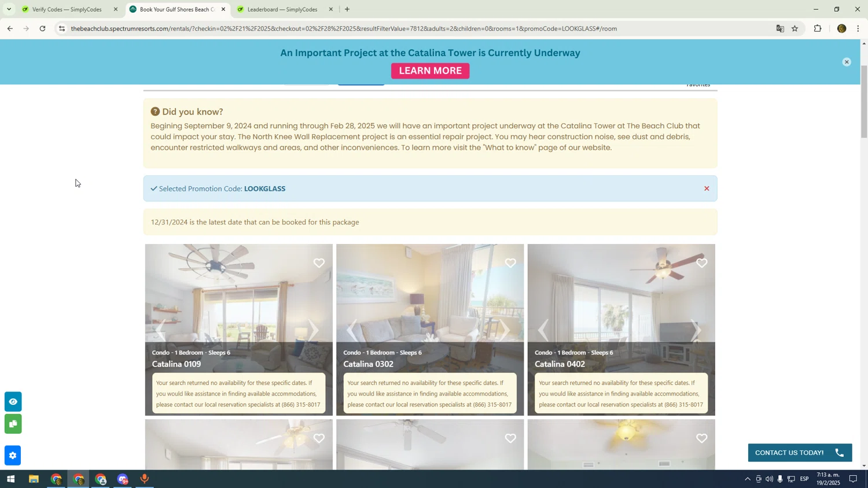Click the LEARN MORE button
Viewport: 868px width, 488px height.
coord(430,71)
